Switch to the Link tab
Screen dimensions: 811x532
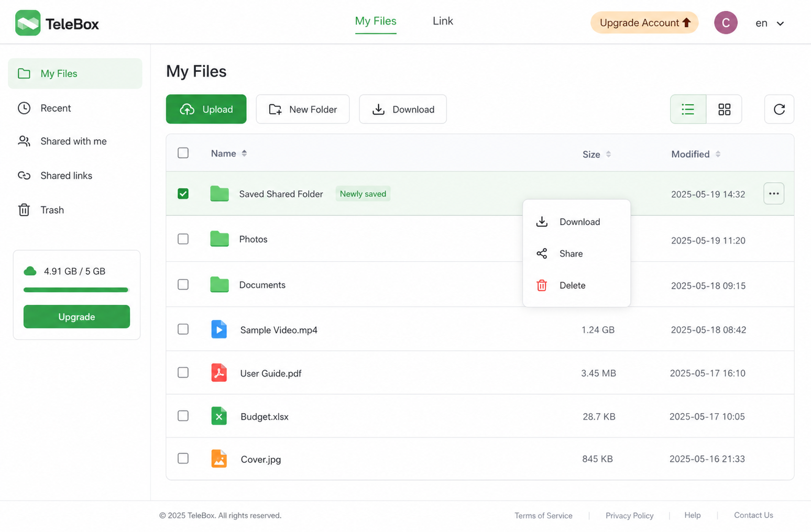click(x=443, y=21)
